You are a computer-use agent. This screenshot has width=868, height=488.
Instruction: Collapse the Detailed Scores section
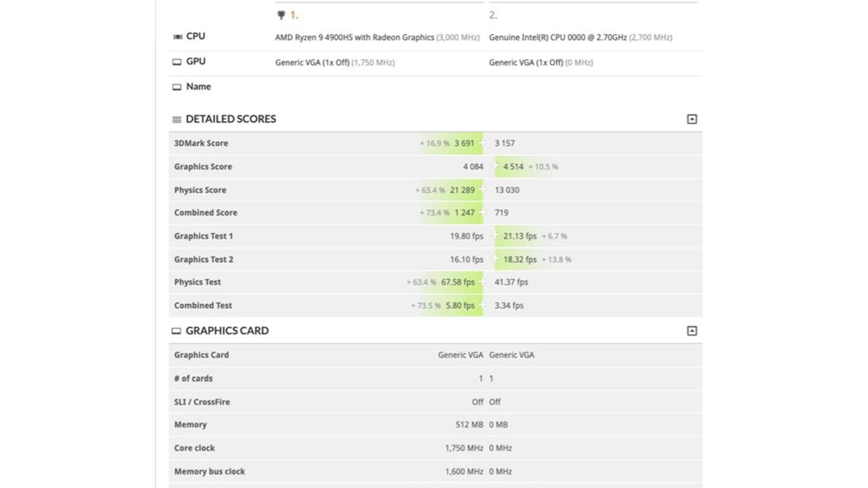(692, 119)
